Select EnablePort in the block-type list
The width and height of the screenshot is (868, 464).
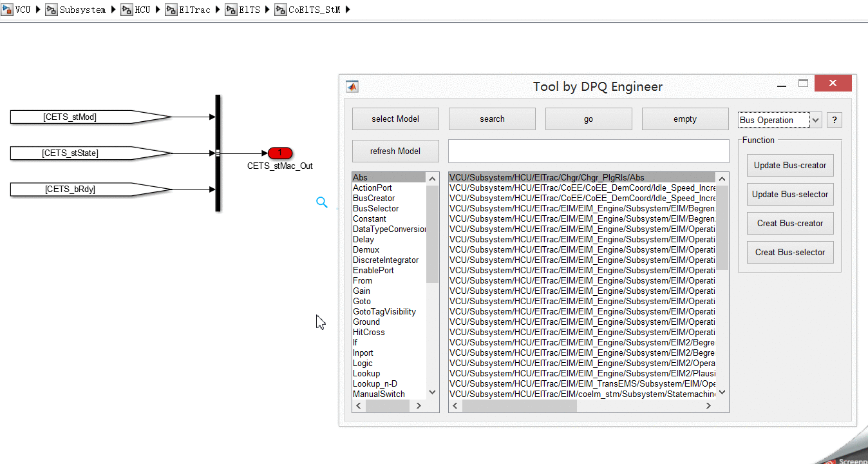[x=389, y=270]
